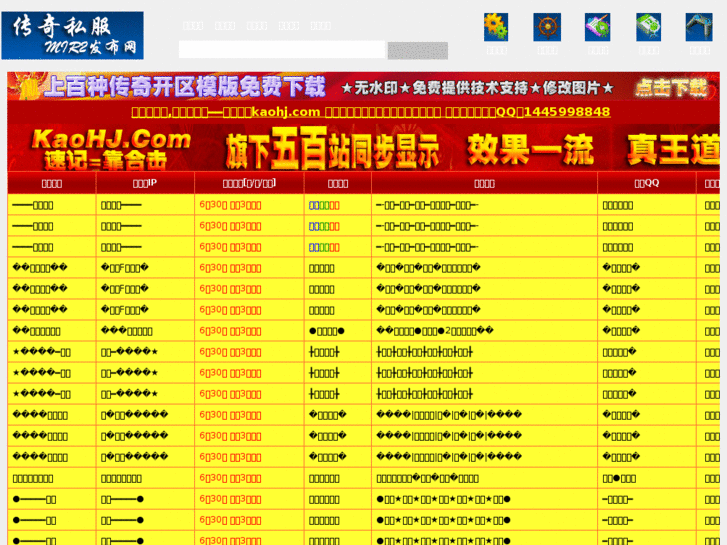727x545 pixels.
Task: Click the first table column header
Action: (52, 183)
